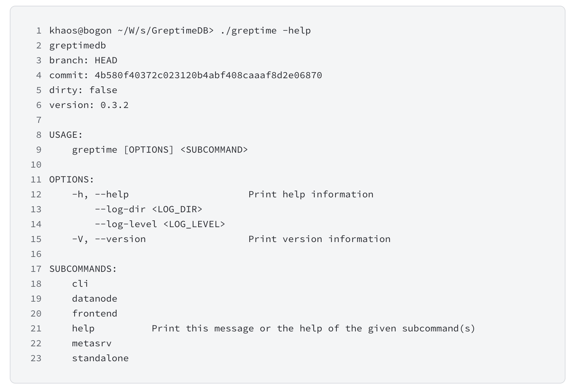The width and height of the screenshot is (578, 392).
Task: Click the 'cli' subcommand
Action: point(80,284)
